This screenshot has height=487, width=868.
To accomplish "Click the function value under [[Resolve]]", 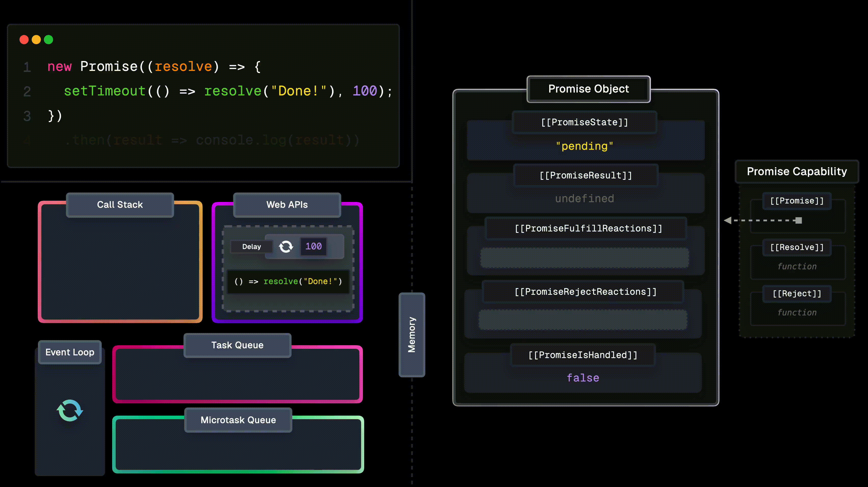I will point(797,267).
